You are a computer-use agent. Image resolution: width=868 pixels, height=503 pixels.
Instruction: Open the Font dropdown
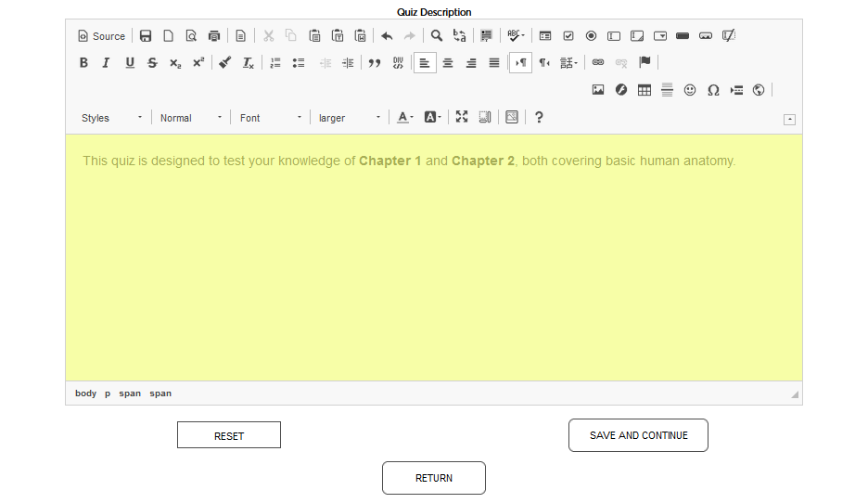click(271, 118)
